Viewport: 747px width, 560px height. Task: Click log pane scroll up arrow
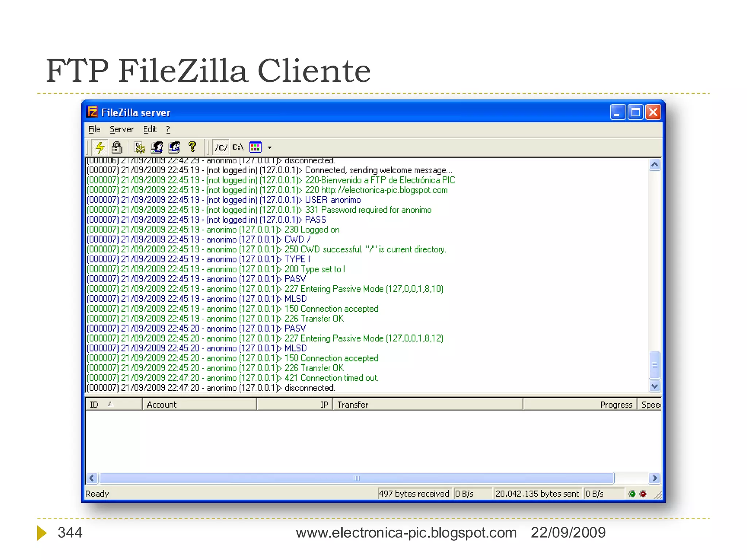point(655,165)
